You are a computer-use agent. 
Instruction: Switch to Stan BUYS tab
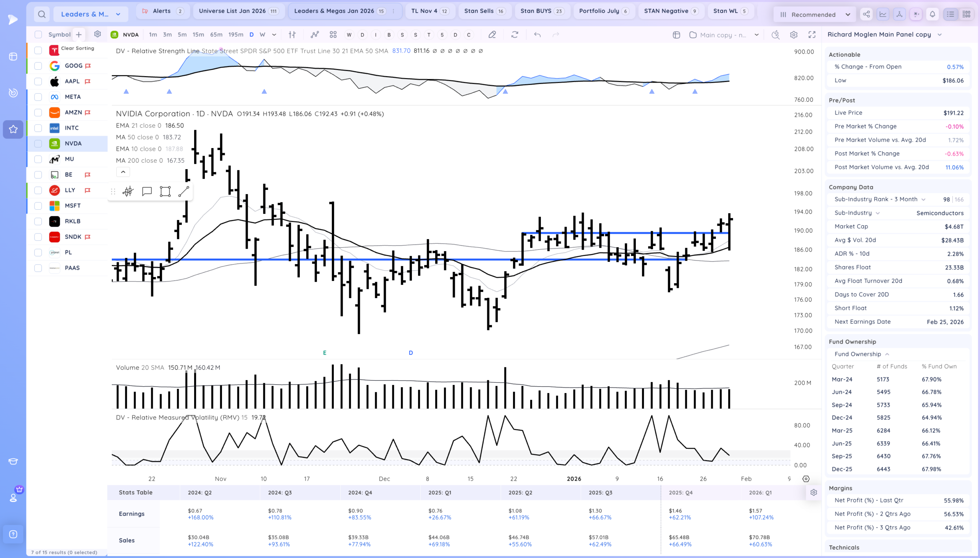tap(542, 11)
